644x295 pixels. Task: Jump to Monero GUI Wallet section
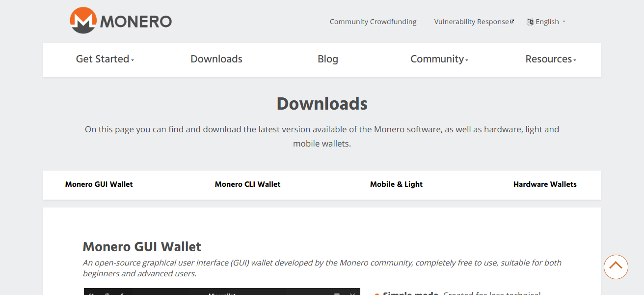(99, 184)
